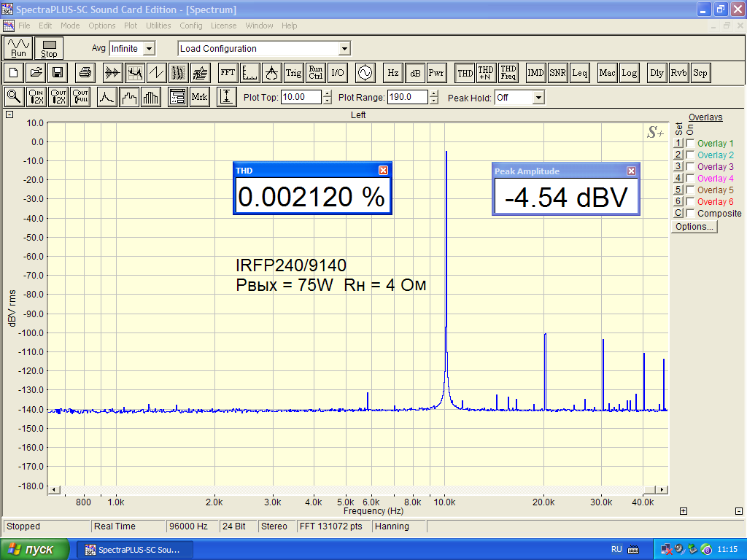Decrease Plot Range with spinner arrow
The width and height of the screenshot is (747, 560).
coord(433,101)
